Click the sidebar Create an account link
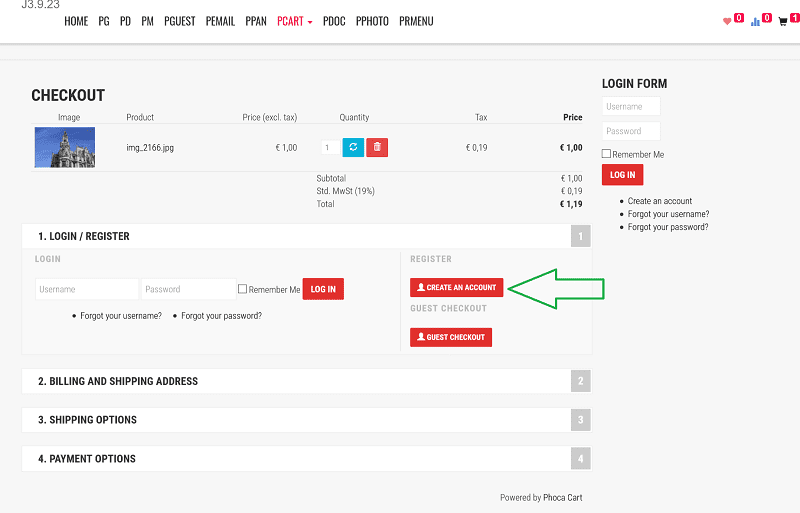The image size is (800, 513). [659, 201]
